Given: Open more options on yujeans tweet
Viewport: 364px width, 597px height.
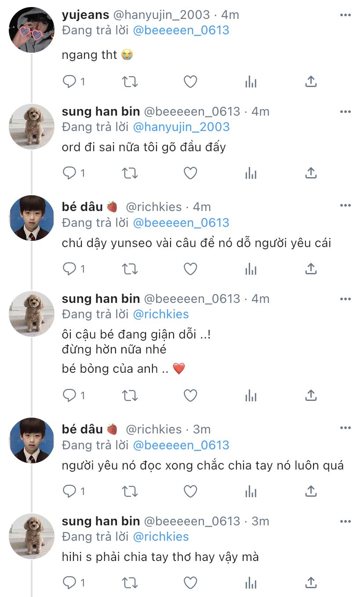Looking at the screenshot, I should (346, 15).
